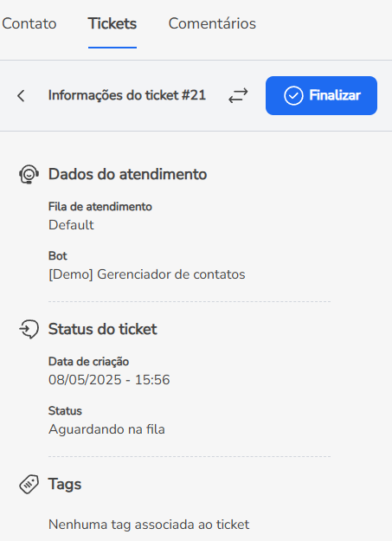
Task: Click the headset icon by Dados do atendimento
Action: tap(29, 174)
